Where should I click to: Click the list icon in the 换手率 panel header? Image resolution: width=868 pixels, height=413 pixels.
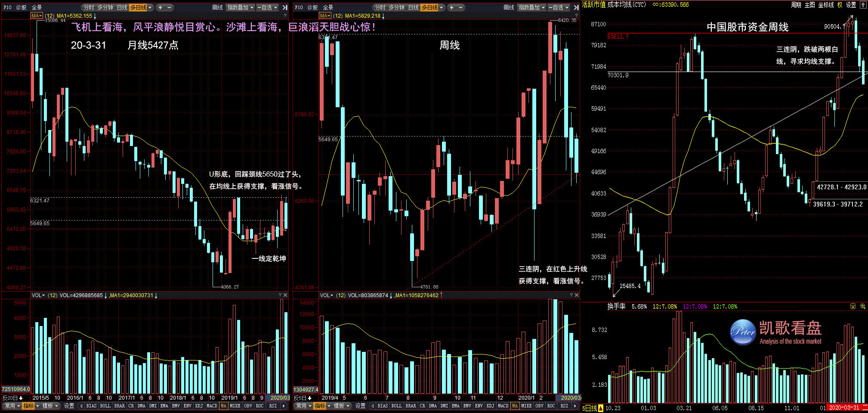853,306
